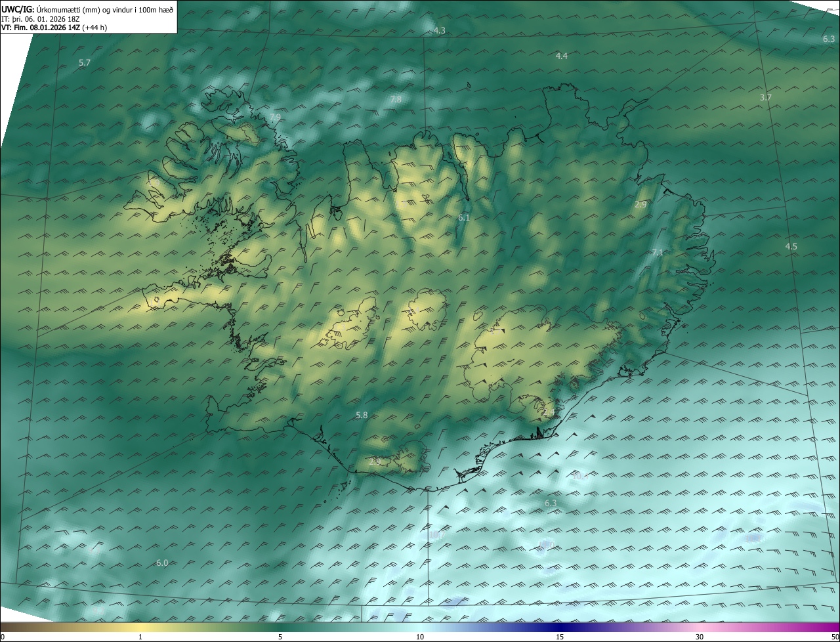Click the 4.5 value label east of Iceland
840x642 pixels.
791,246
